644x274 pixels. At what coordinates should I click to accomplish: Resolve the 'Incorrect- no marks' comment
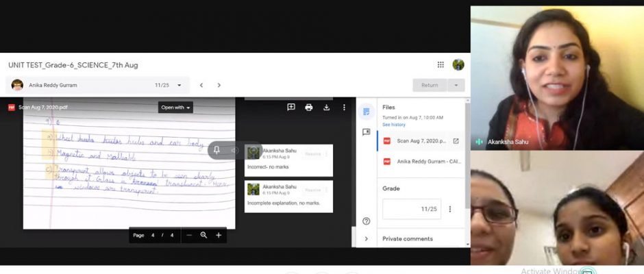(x=312, y=154)
